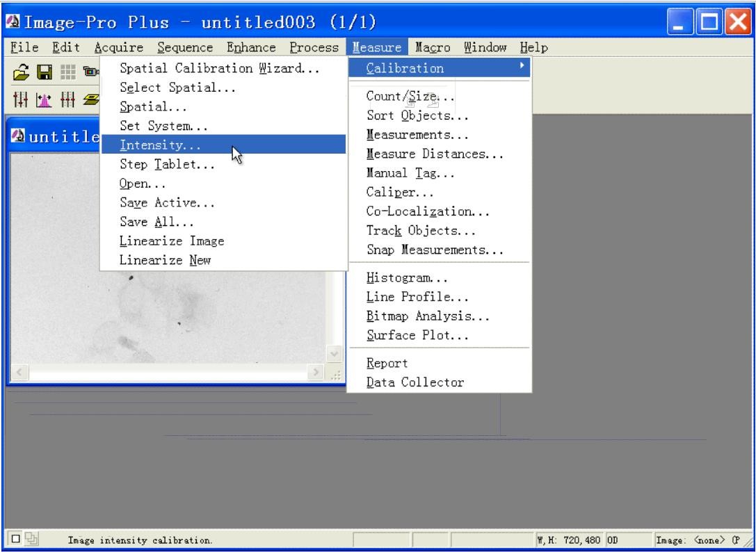
Task: Open the Process menu
Action: click(x=314, y=47)
